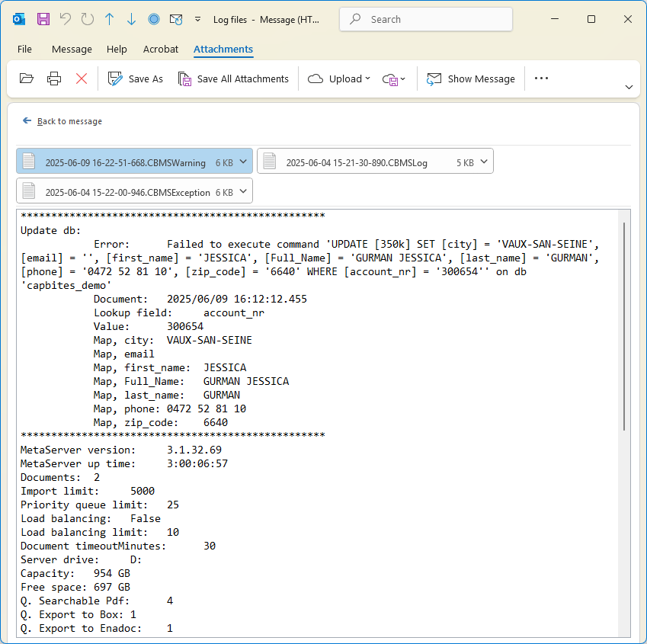Click Show Message button

pos(471,78)
